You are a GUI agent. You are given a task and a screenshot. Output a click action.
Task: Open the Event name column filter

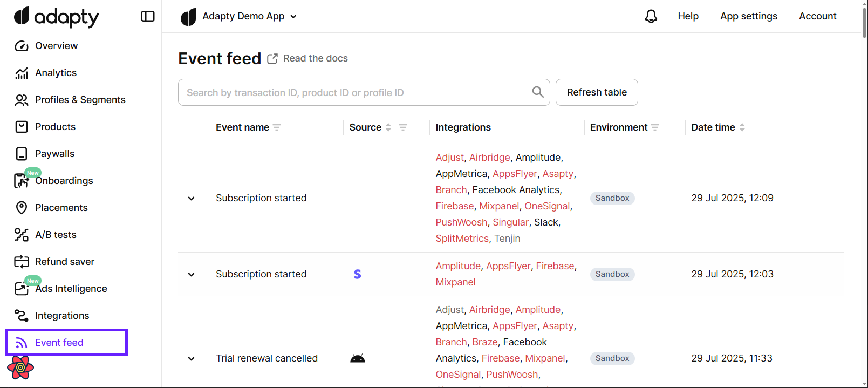click(x=277, y=127)
